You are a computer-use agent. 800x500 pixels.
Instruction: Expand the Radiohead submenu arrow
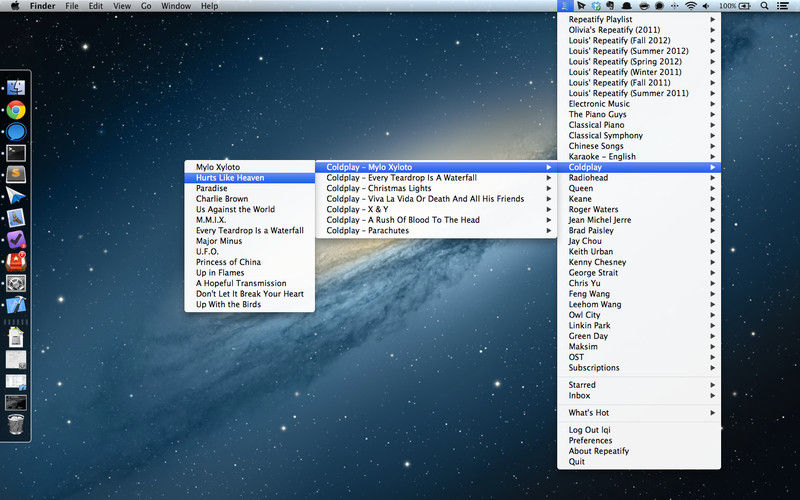point(713,178)
